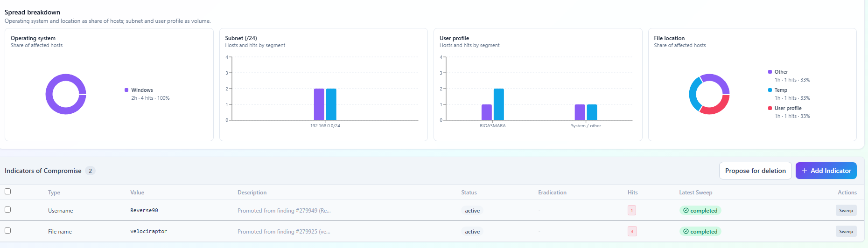Click completed sweep status for Reverse90
This screenshot has width=868, height=248.
pyautogui.click(x=700, y=211)
